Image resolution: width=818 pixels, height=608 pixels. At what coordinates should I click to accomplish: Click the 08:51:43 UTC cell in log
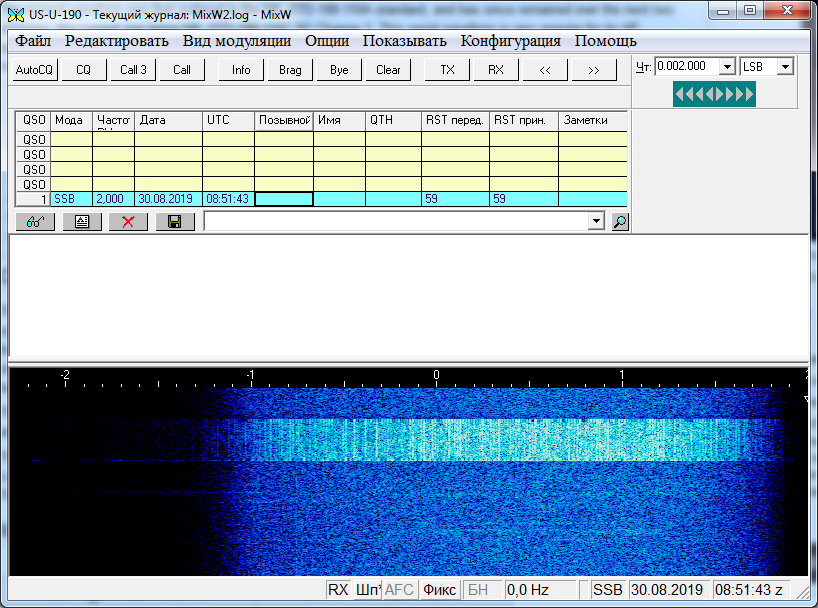[228, 199]
